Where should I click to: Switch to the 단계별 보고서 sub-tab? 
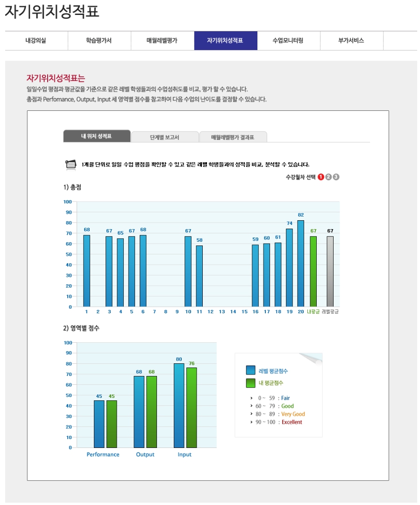pyautogui.click(x=164, y=137)
